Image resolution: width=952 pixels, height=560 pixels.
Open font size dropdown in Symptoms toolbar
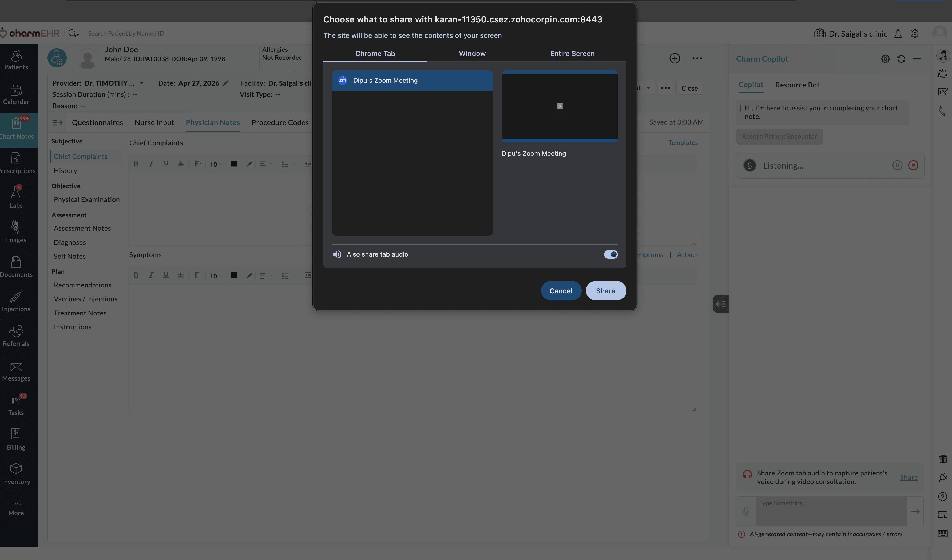[x=215, y=276]
